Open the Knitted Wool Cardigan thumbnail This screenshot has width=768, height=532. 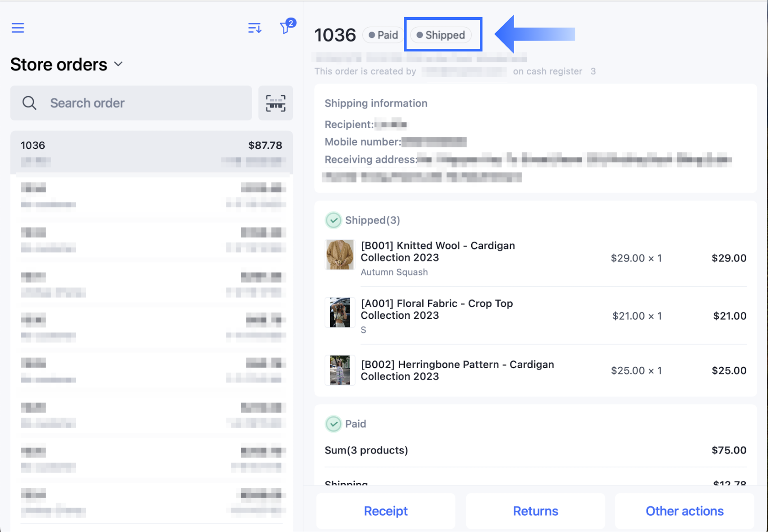(340, 255)
